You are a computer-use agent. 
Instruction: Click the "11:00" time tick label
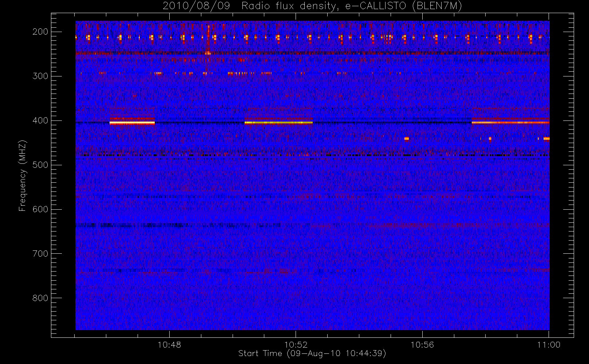(x=549, y=345)
